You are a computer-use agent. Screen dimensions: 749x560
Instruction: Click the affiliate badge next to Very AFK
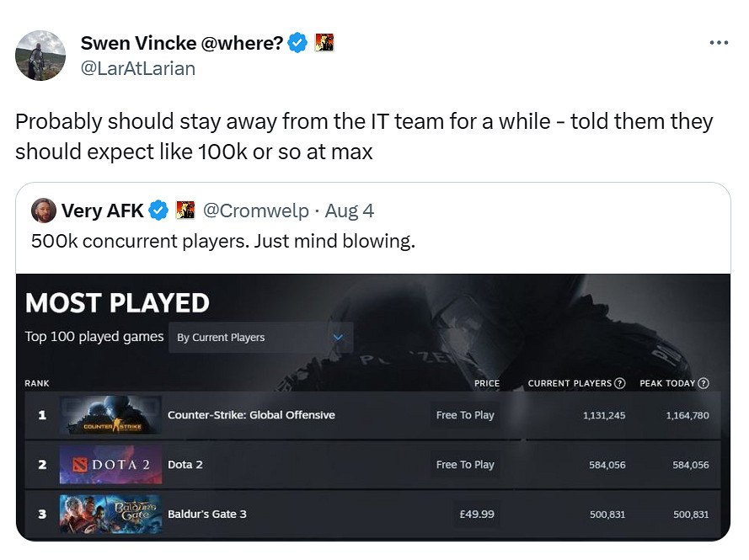[185, 211]
